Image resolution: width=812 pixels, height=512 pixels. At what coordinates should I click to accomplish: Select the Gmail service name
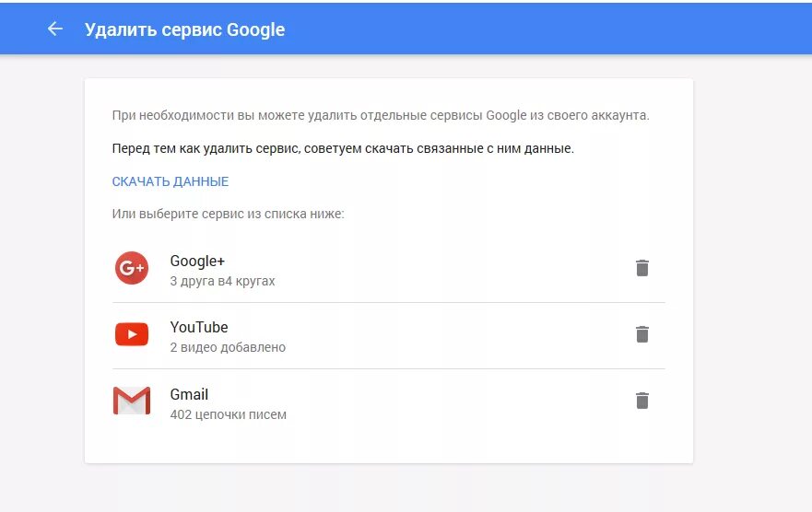coord(189,395)
